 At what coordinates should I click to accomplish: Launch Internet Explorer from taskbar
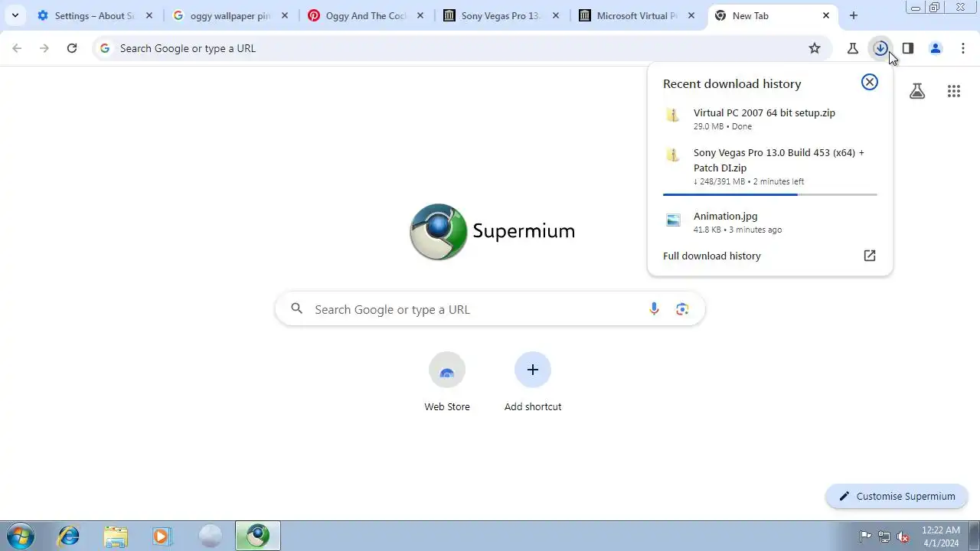(69, 536)
